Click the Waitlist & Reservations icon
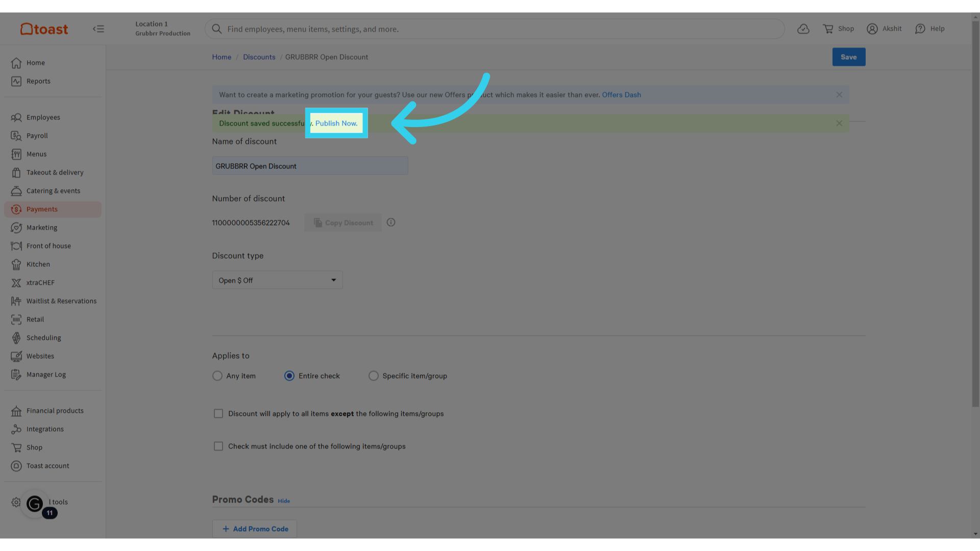 tap(16, 301)
